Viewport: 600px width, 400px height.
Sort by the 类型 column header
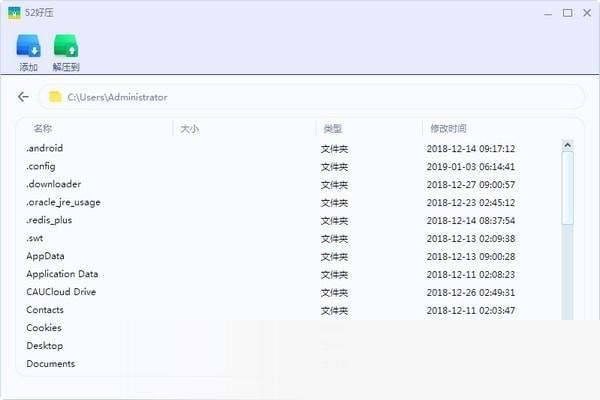[333, 129]
